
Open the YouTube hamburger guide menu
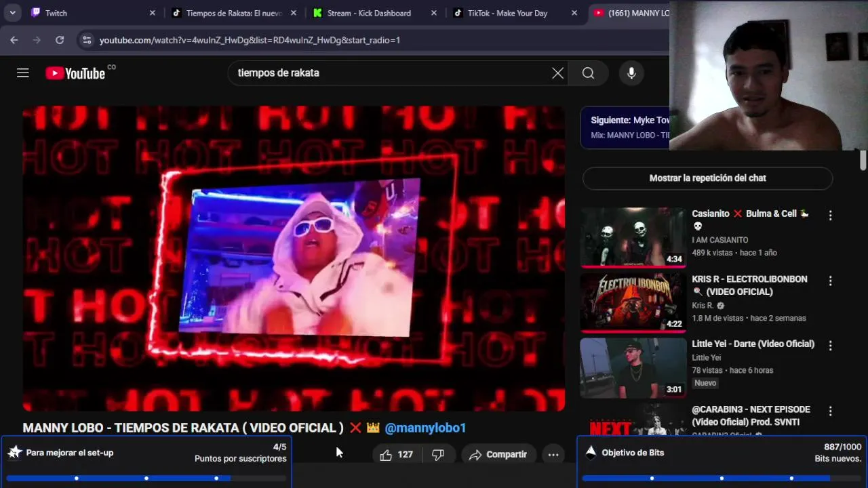click(x=23, y=73)
